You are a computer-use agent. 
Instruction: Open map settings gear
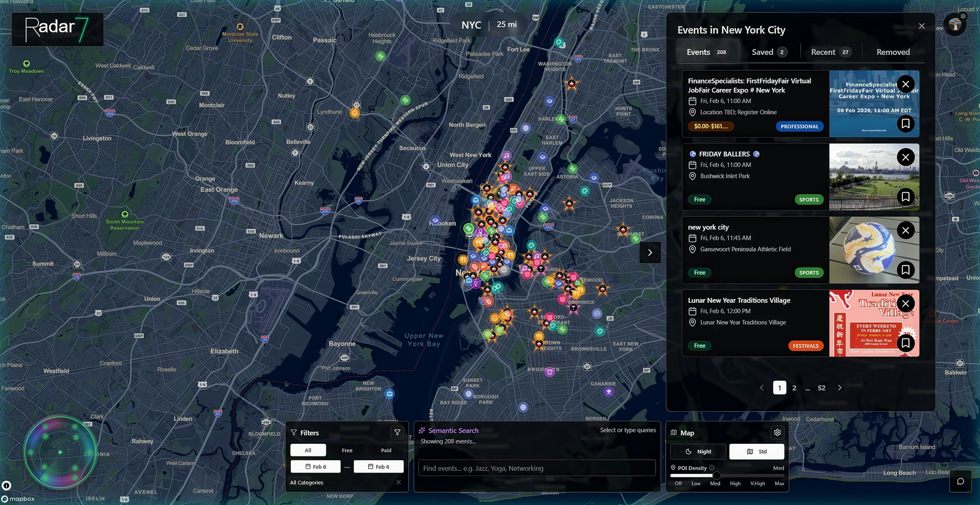tap(777, 433)
